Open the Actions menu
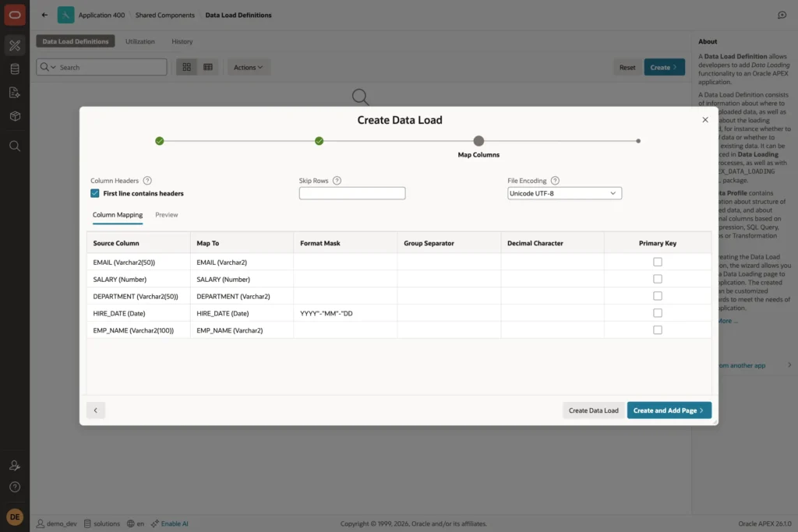Viewport: 798px width, 532px height. pyautogui.click(x=249, y=67)
